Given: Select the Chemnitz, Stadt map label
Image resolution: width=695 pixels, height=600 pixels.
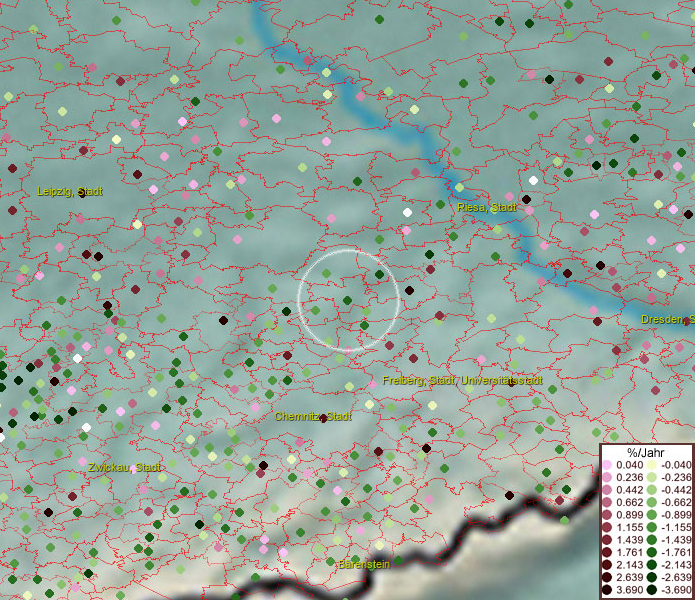Looking at the screenshot, I should click(313, 417).
